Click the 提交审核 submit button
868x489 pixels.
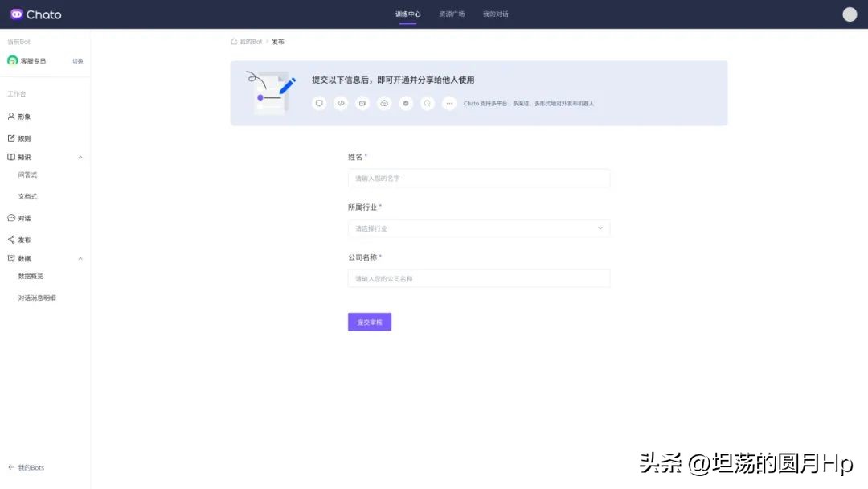(x=369, y=322)
